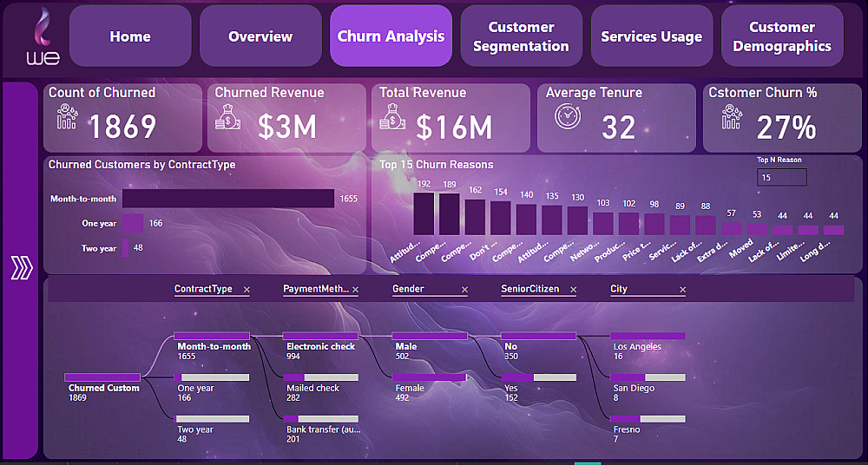Select the Electronic check node
The height and width of the screenshot is (465, 868).
click(x=320, y=336)
